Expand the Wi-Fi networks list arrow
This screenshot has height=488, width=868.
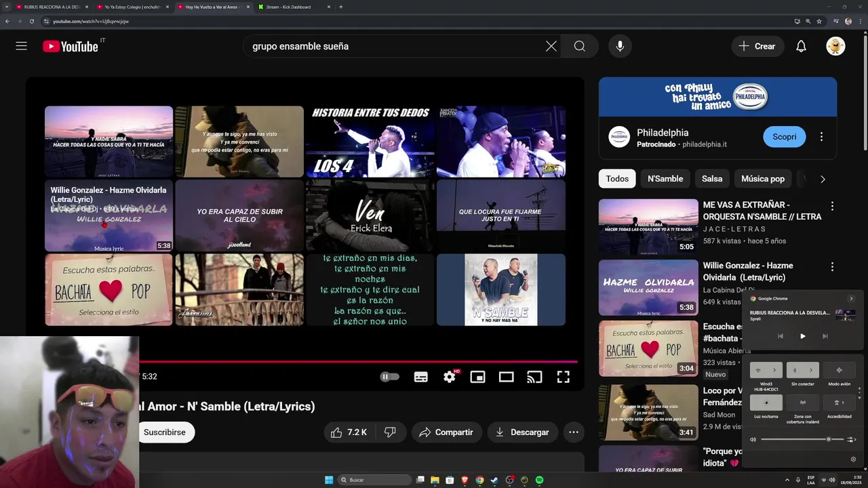[x=774, y=370]
